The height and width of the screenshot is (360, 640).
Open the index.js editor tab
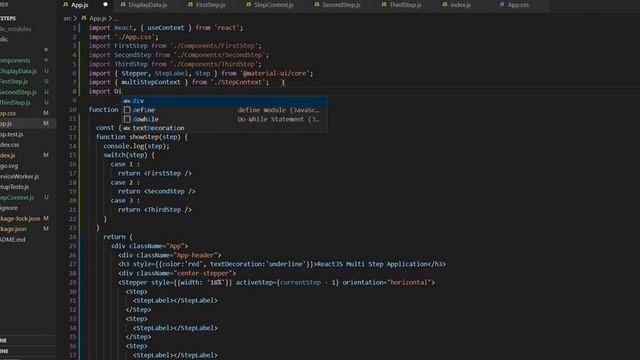pos(460,5)
